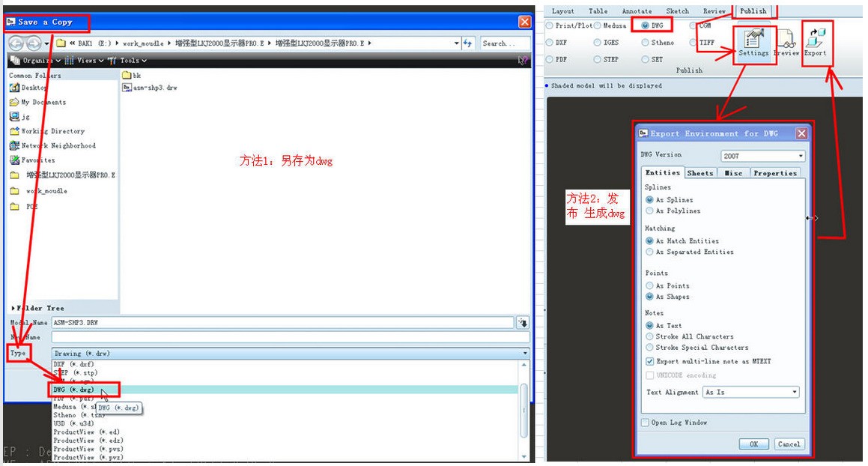The image size is (868, 466).
Task: Click the context help icon on Save a Copy toolbar
Action: coord(522,61)
